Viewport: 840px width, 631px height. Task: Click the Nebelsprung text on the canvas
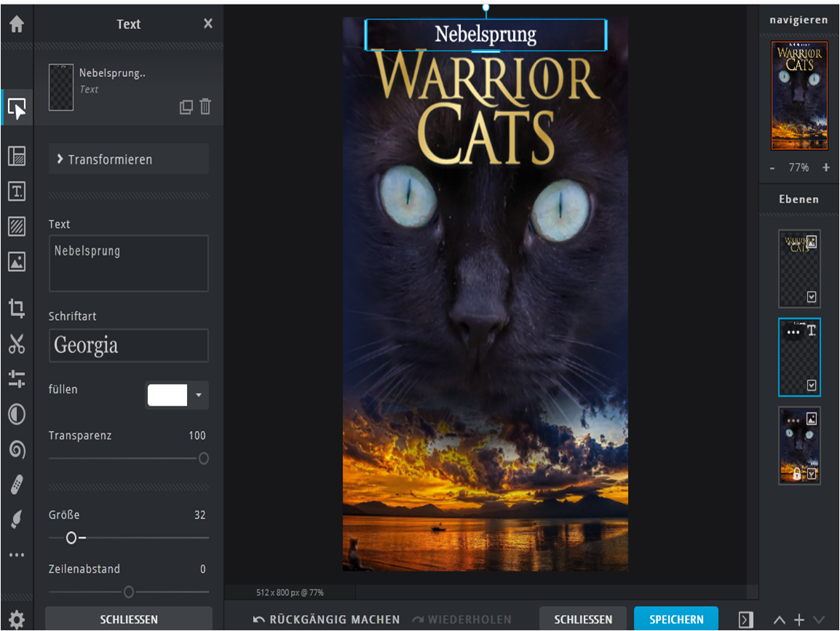(x=486, y=34)
